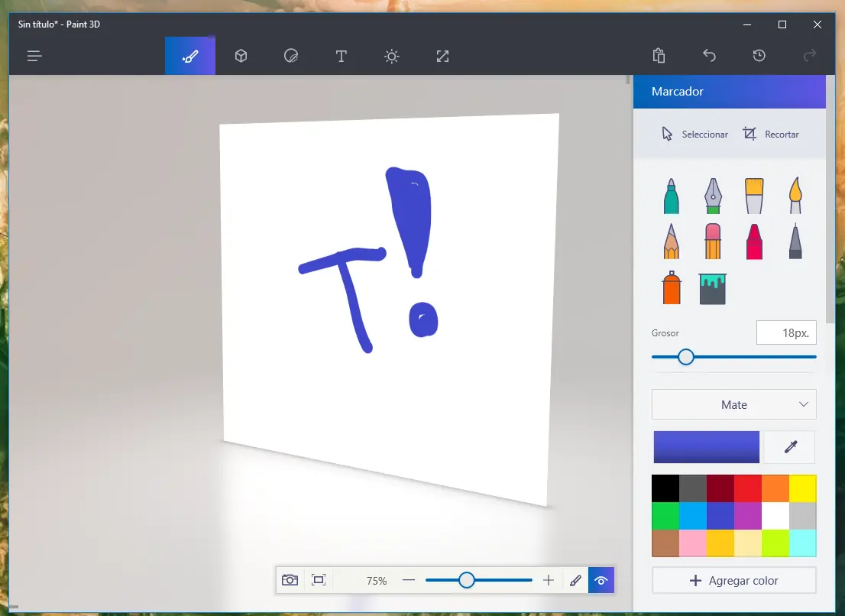Select the Fill bucket tool
This screenshot has width=845, height=616.
point(713,289)
